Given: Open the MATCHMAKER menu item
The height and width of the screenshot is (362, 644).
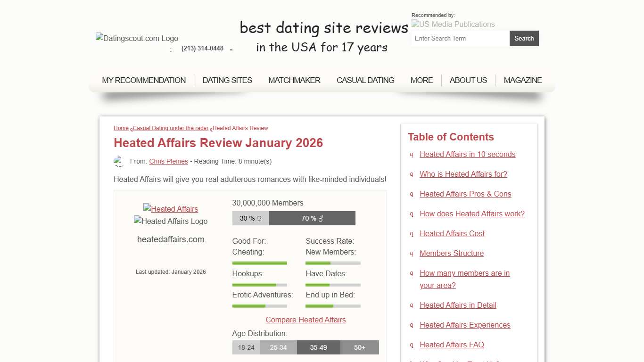Looking at the screenshot, I should 294,80.
